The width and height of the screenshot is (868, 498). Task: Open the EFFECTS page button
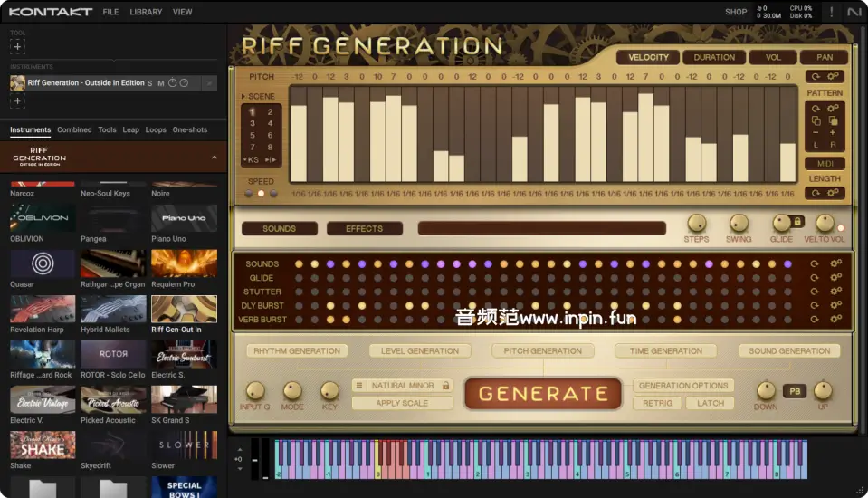pos(364,228)
